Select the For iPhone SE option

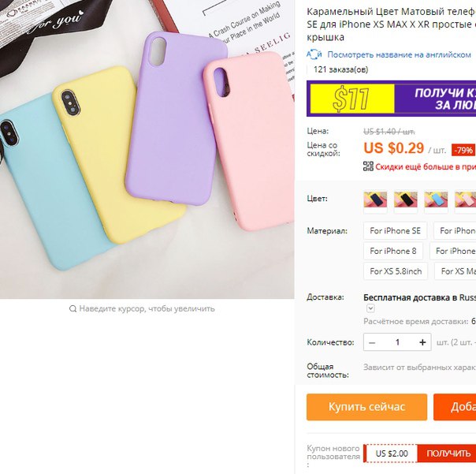click(395, 231)
